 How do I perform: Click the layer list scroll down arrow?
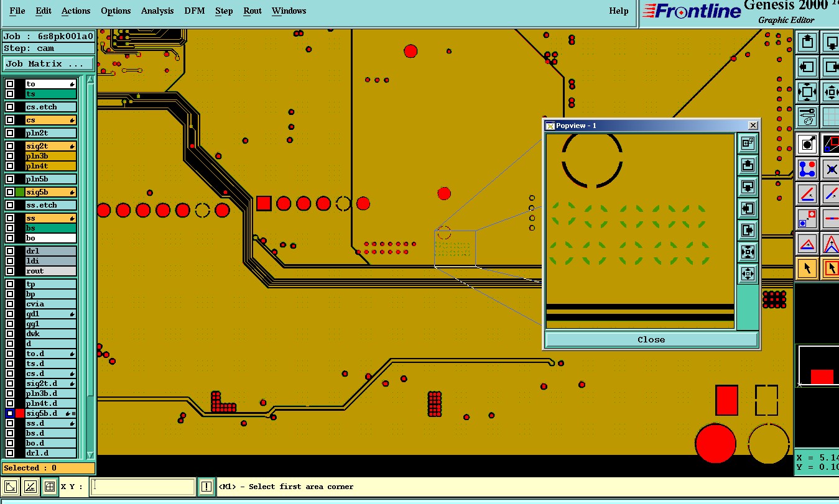pyautogui.click(x=90, y=455)
